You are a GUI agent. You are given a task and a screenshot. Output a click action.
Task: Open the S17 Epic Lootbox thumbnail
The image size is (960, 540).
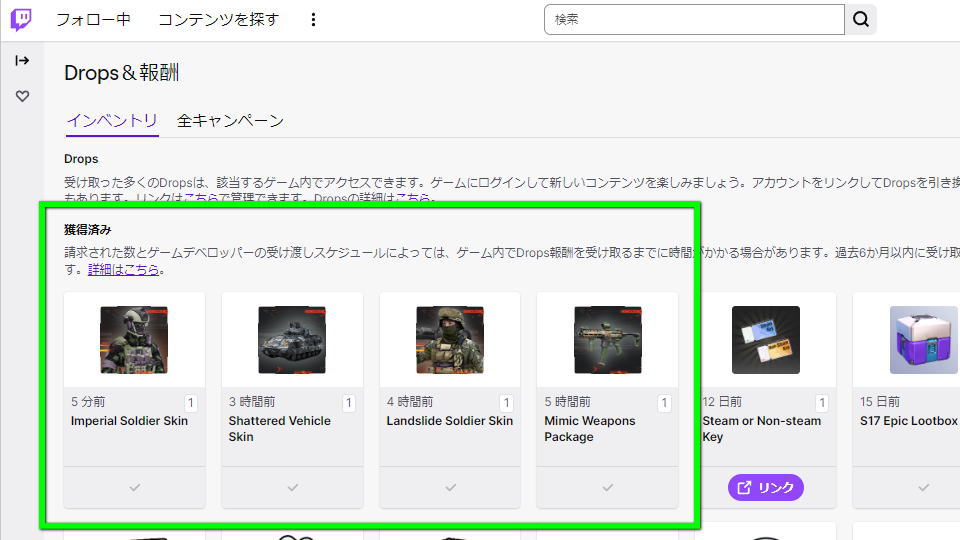pos(924,340)
